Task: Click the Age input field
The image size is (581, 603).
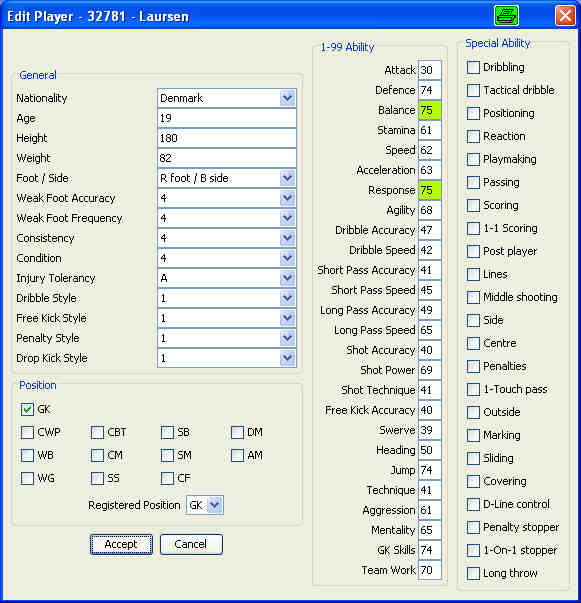Action: [x=226, y=118]
